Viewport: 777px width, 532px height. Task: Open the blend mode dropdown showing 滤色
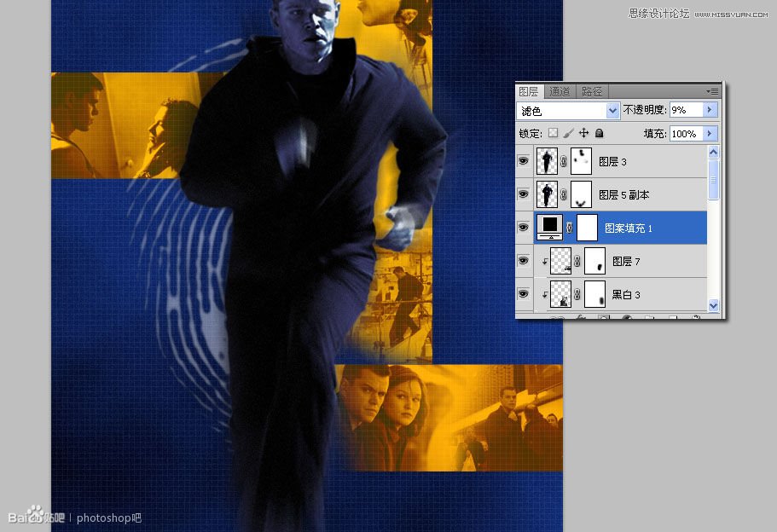[612, 110]
